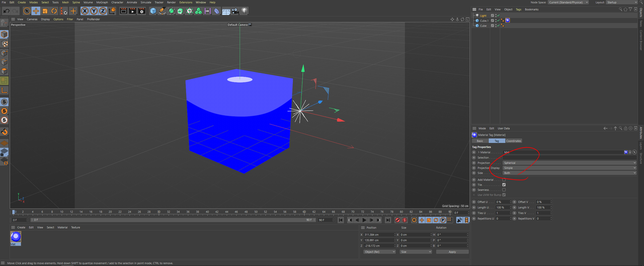Uncheck the Tile checkbox
The image size is (644, 266).
click(504, 184)
